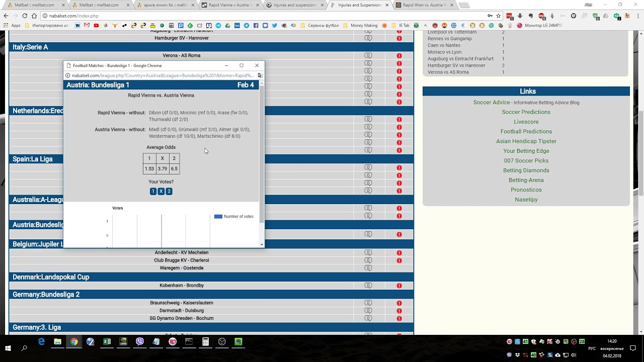
Task: Click odds value 1.53 in table
Action: 149,169
